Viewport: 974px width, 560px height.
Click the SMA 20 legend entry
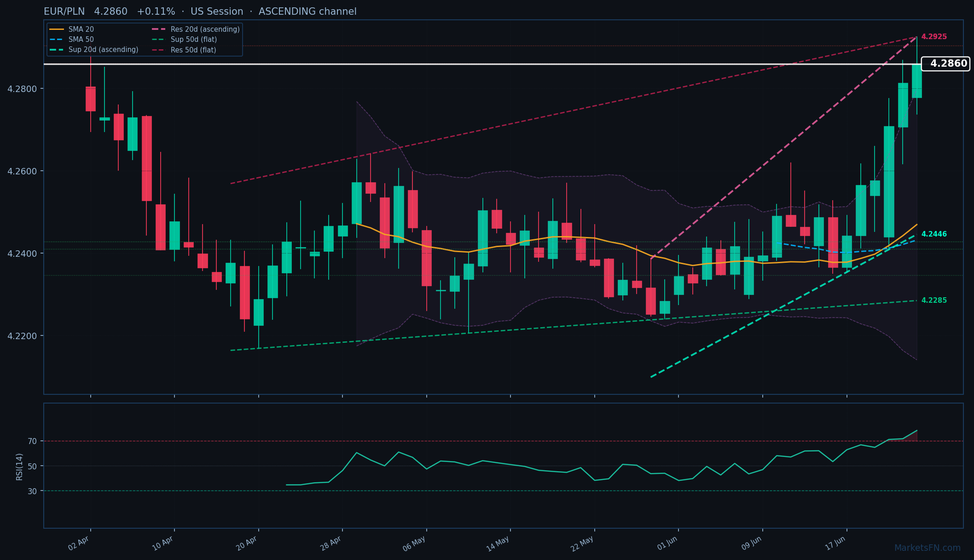pyautogui.click(x=71, y=29)
